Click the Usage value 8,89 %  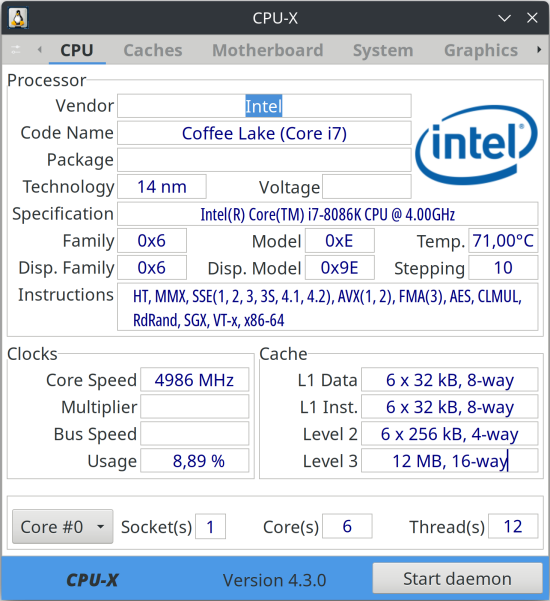click(x=194, y=461)
